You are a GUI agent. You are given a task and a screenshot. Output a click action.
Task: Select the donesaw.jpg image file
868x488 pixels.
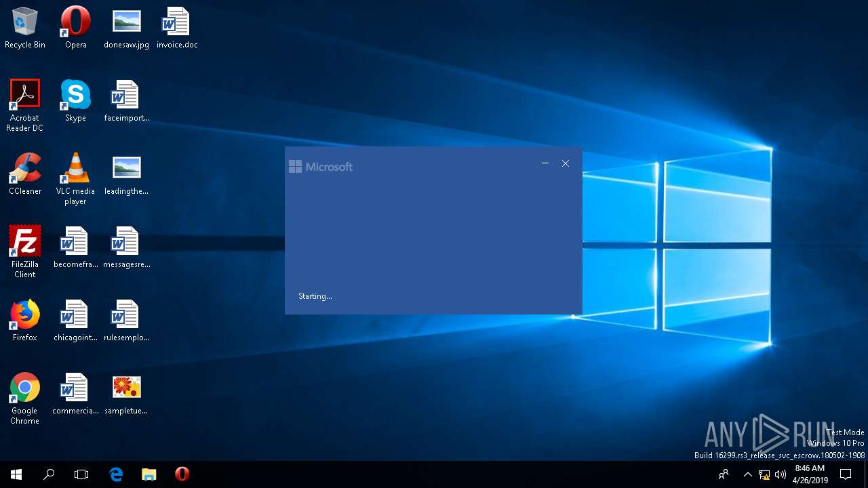pos(126,28)
